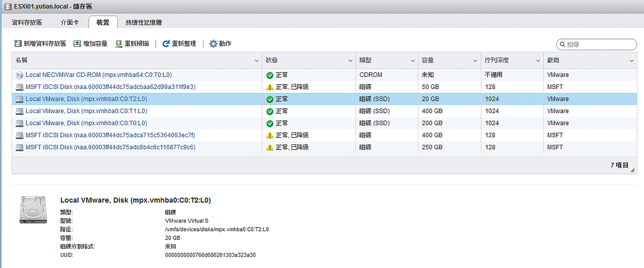This screenshot has width=644, height=268.
Task: Switch to the 持續性記憶體 tab
Action: [x=144, y=23]
